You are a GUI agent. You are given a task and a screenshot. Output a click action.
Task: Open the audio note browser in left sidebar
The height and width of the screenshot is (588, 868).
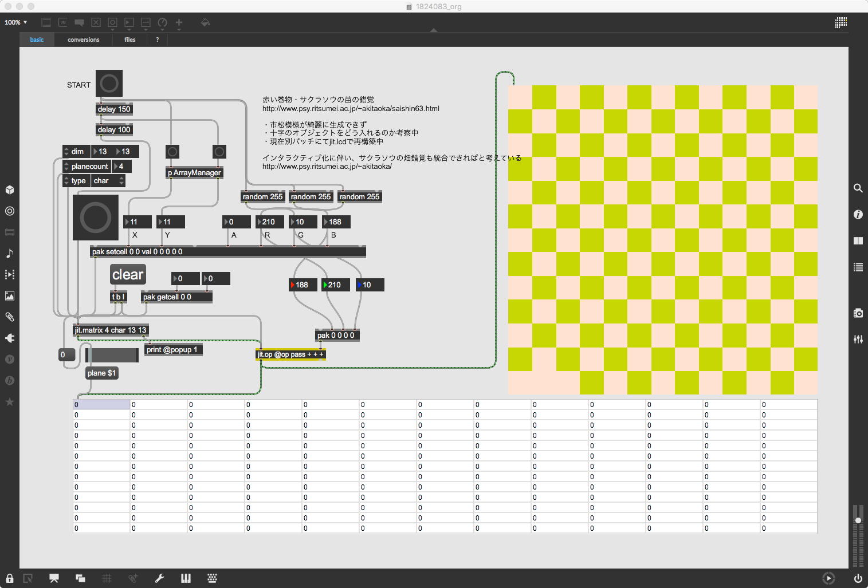[10, 253]
